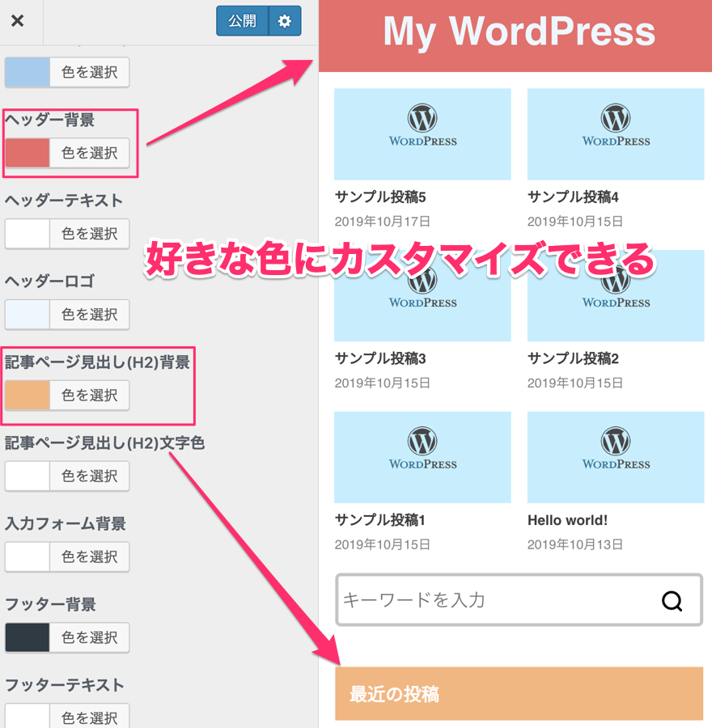This screenshot has height=728, width=712.
Task: Click the orange H2 背景 color swatch
Action: 28,396
